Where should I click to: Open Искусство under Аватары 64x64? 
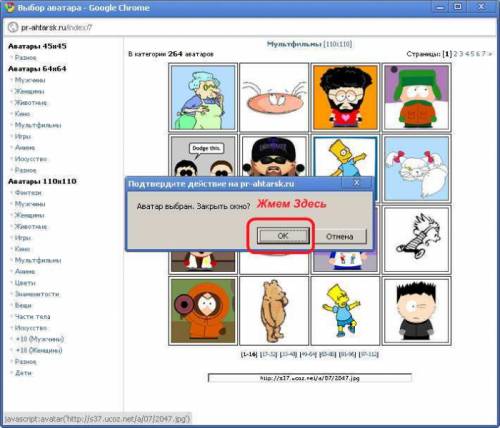tap(31, 159)
